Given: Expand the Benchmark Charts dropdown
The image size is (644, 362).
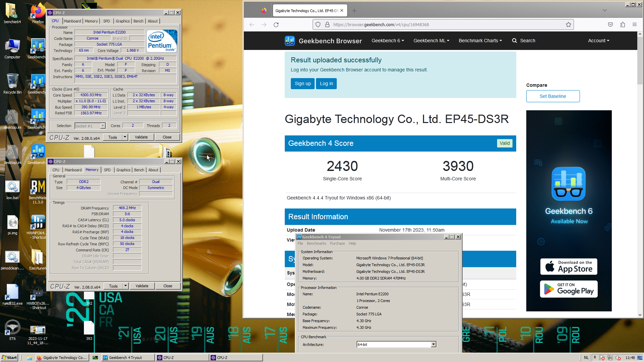Looking at the screenshot, I should pos(480,41).
